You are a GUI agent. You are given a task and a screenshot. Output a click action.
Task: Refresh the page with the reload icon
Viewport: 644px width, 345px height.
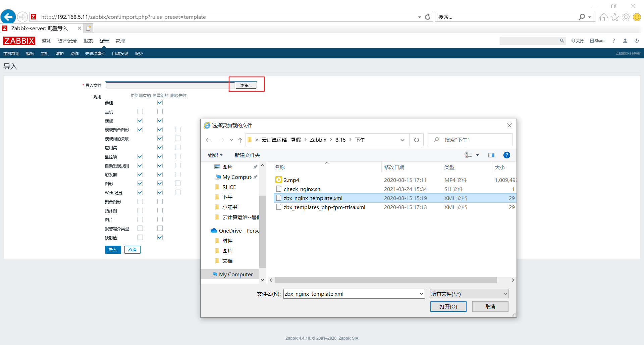tap(428, 17)
